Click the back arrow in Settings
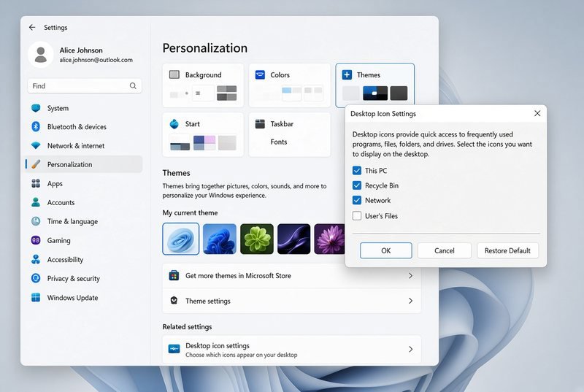The image size is (584, 392). (32, 27)
